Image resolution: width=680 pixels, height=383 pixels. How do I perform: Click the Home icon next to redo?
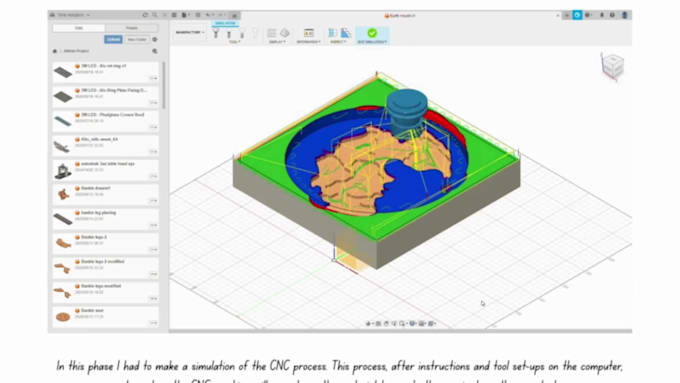234,15
